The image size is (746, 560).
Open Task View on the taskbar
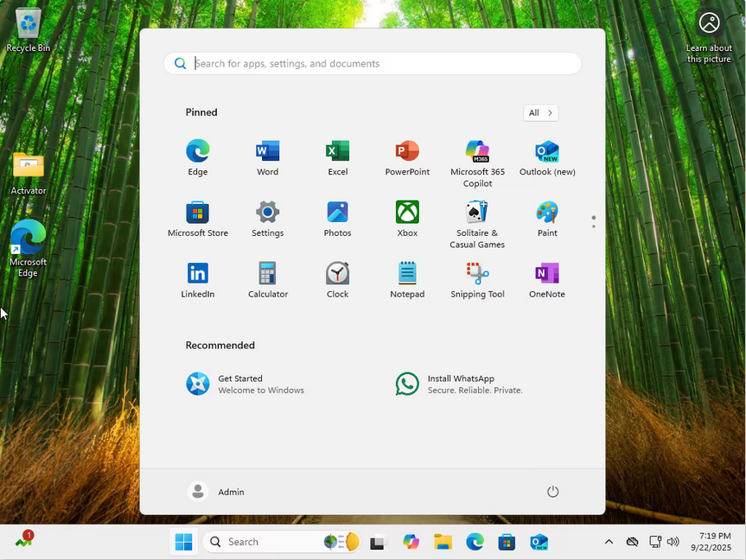tap(379, 542)
